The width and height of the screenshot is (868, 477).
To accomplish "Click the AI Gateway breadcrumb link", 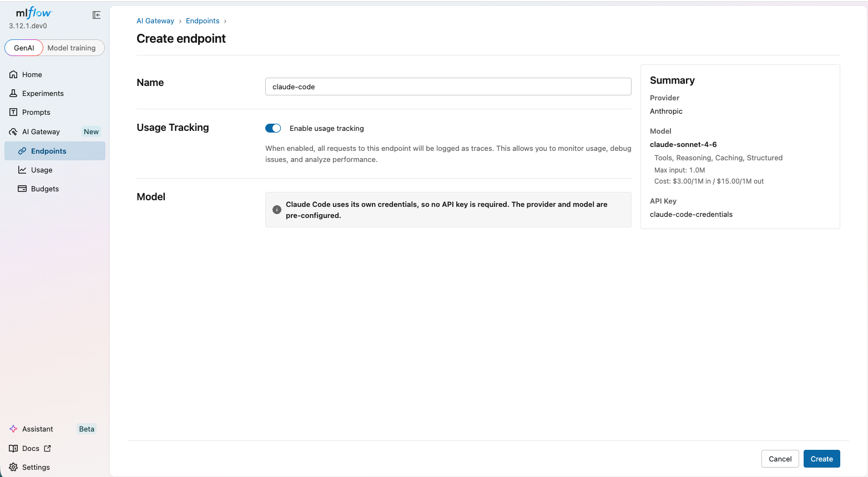I will click(x=155, y=21).
